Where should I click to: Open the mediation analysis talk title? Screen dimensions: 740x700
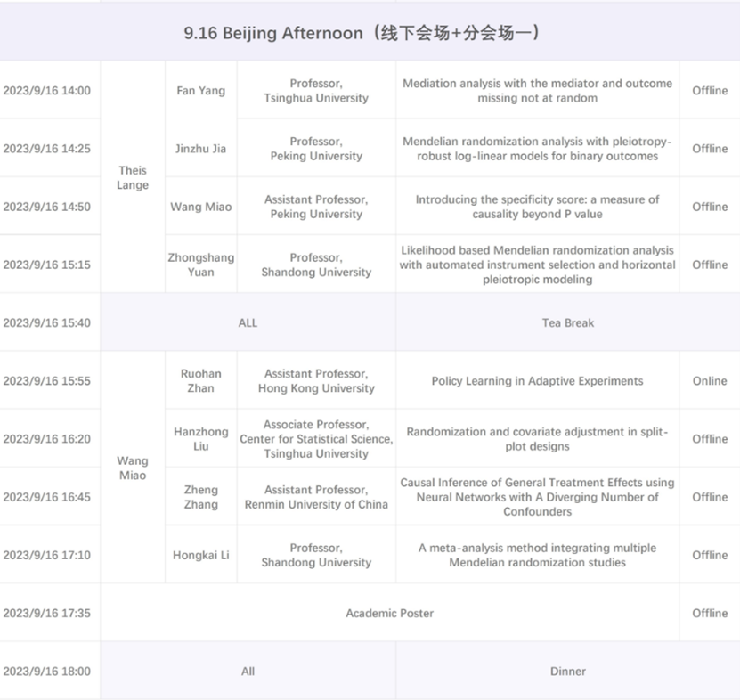537,91
